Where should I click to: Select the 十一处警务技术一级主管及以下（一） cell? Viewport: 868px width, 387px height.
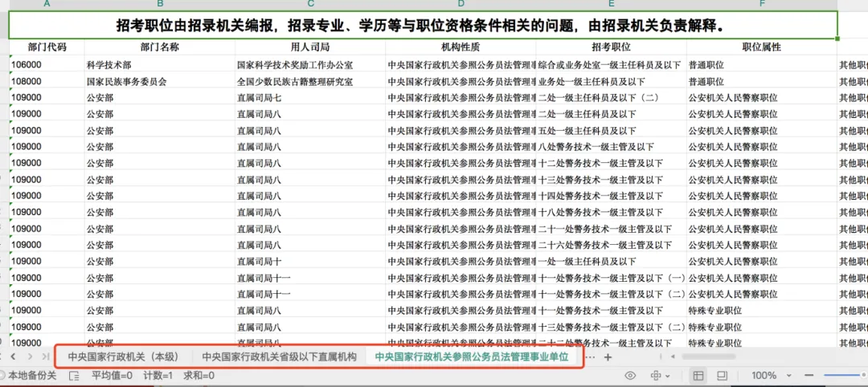click(611, 278)
